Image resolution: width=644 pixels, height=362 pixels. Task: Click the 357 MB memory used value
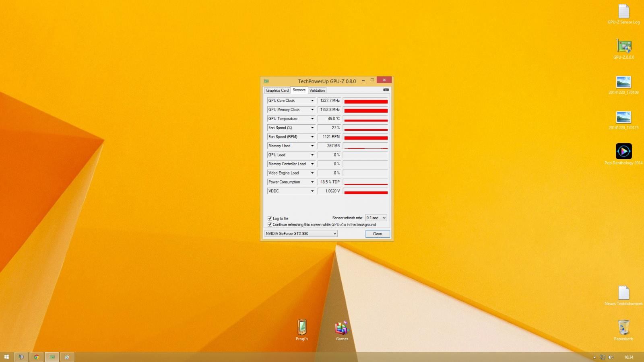(x=330, y=146)
